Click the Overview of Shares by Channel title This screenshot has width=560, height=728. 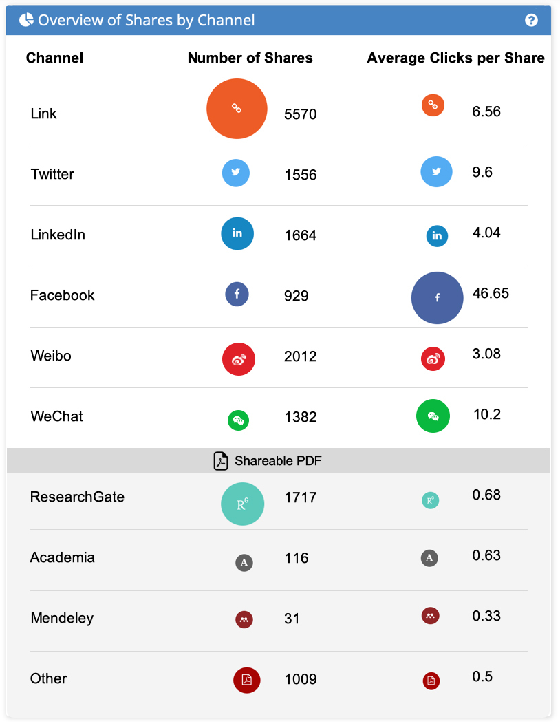(147, 21)
